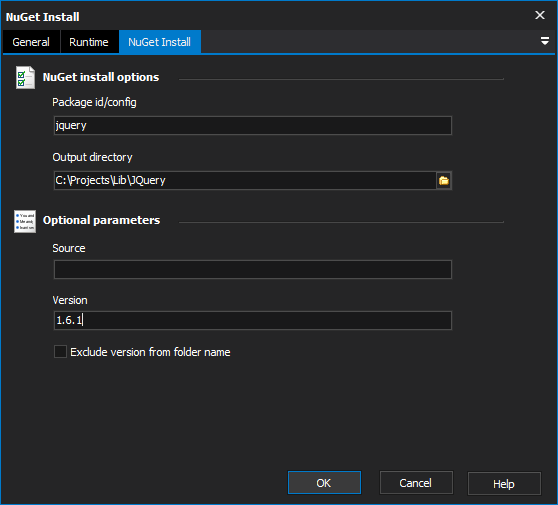Image resolution: width=558 pixels, height=505 pixels.
Task: Click the Output directory label
Action: pyautogui.click(x=92, y=157)
